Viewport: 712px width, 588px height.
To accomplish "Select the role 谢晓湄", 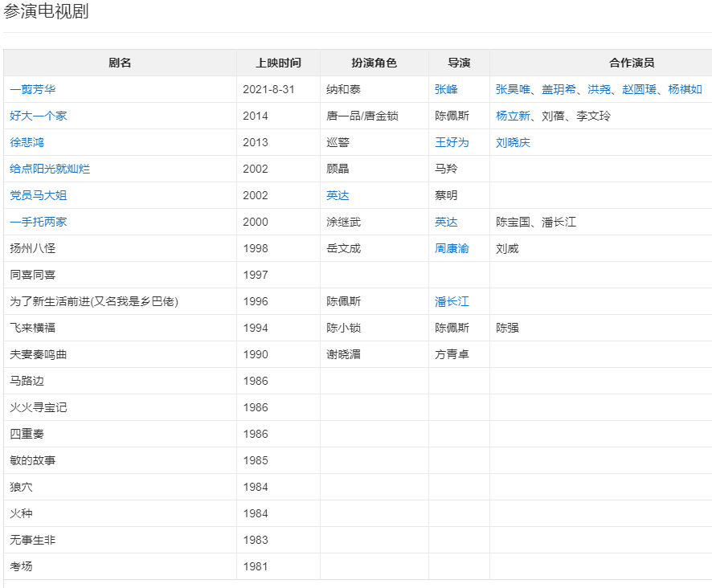I will click(343, 354).
